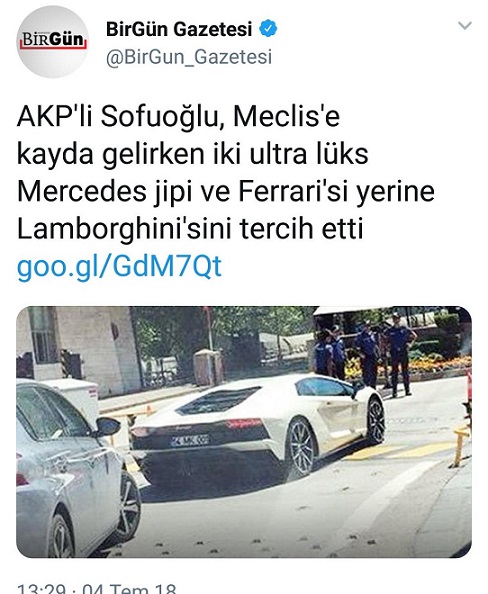Click the red BirGün logo text in avatar
The image size is (488, 594).
(53, 40)
